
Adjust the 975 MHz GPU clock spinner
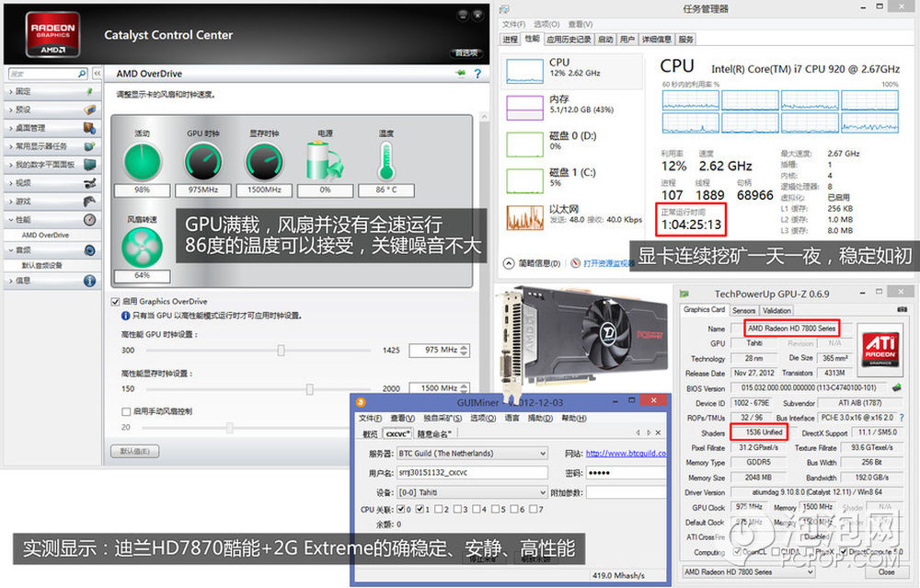pos(464,351)
